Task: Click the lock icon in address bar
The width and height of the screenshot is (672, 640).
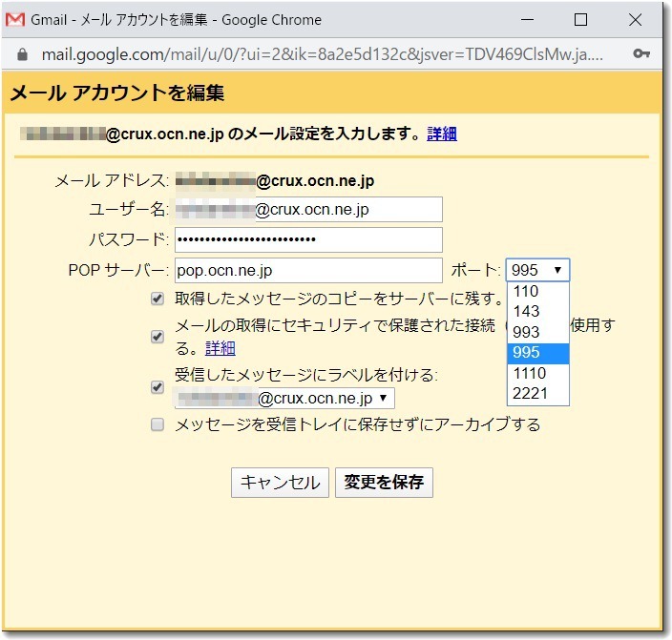Action: click(x=22, y=54)
